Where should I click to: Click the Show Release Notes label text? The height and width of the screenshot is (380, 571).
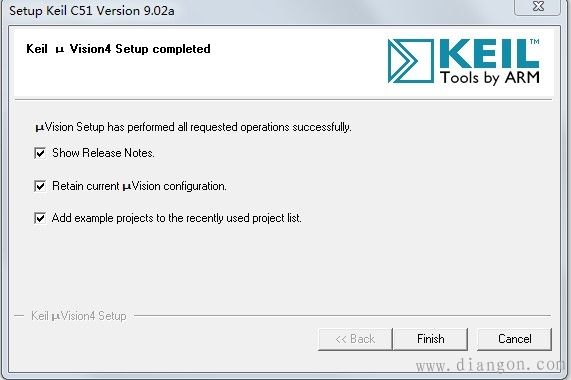tap(103, 153)
